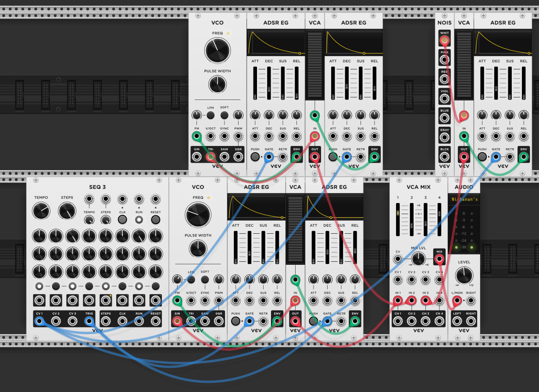Click the SEQ 3 RUN output jack
This screenshot has width=539, height=392.
point(139,321)
